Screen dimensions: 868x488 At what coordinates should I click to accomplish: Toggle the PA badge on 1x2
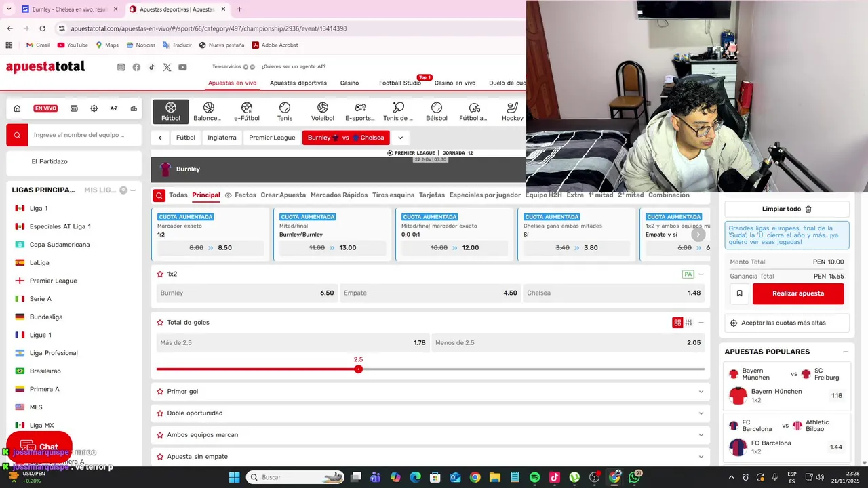(x=688, y=274)
